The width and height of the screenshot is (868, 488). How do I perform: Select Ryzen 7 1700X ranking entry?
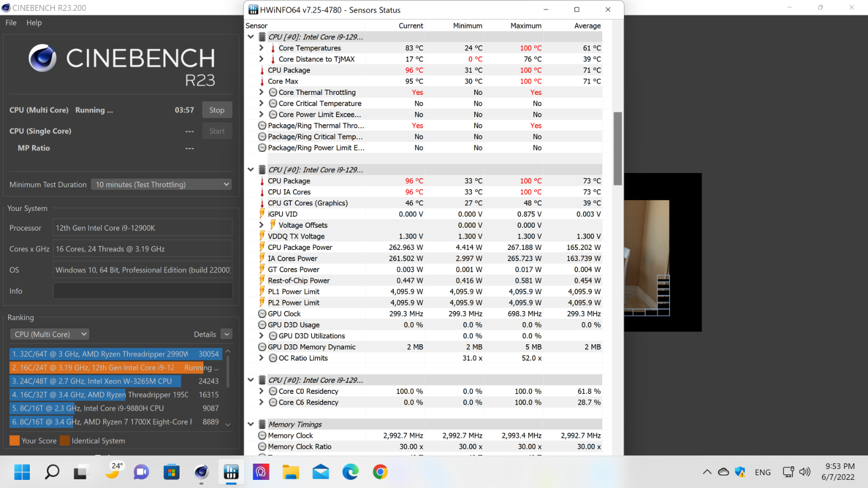coord(116,422)
